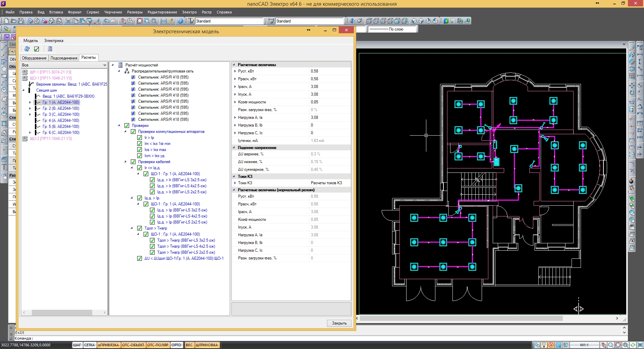The height and width of the screenshot is (349, 644).
Task: Click the Match properties brush icon
Action: [x=97, y=21]
